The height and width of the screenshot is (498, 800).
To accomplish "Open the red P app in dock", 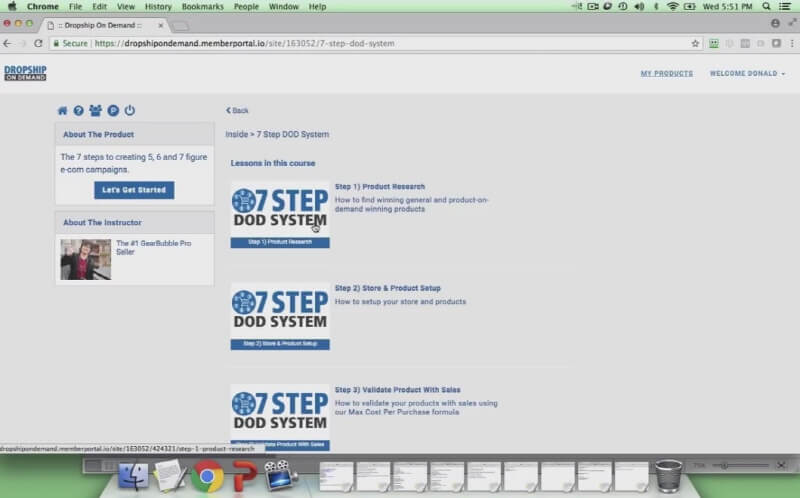I will point(244,476).
